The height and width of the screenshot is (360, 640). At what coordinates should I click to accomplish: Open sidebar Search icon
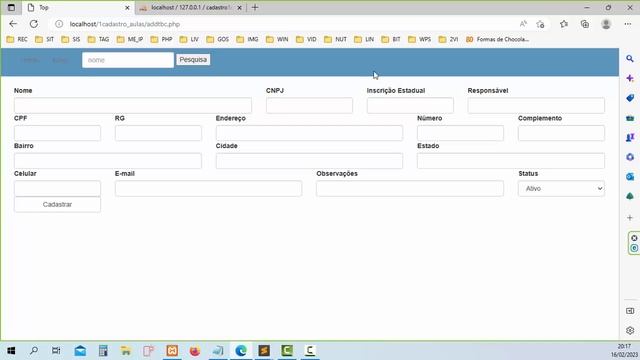630,59
